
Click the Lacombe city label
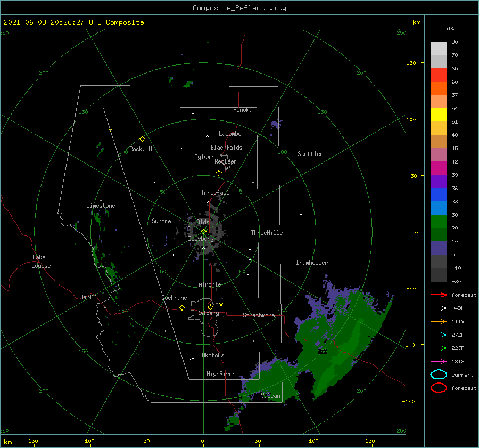pos(230,134)
